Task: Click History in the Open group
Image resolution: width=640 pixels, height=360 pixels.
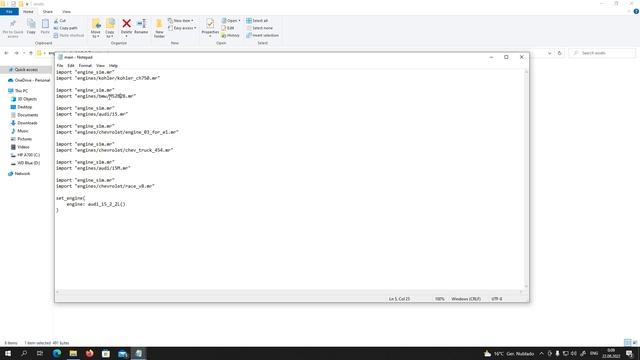Action: tap(231, 35)
